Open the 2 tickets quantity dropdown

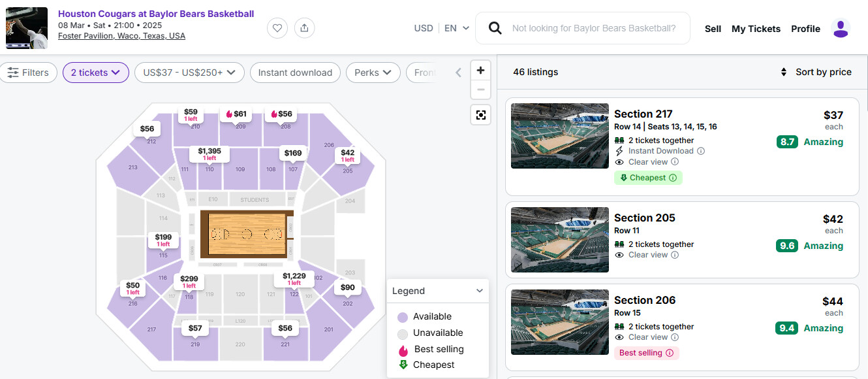coord(96,73)
